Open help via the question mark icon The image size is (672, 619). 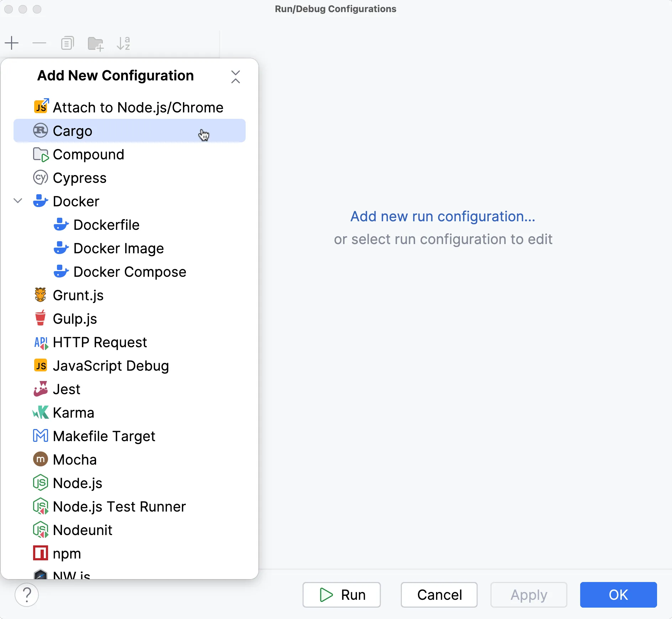click(x=27, y=594)
